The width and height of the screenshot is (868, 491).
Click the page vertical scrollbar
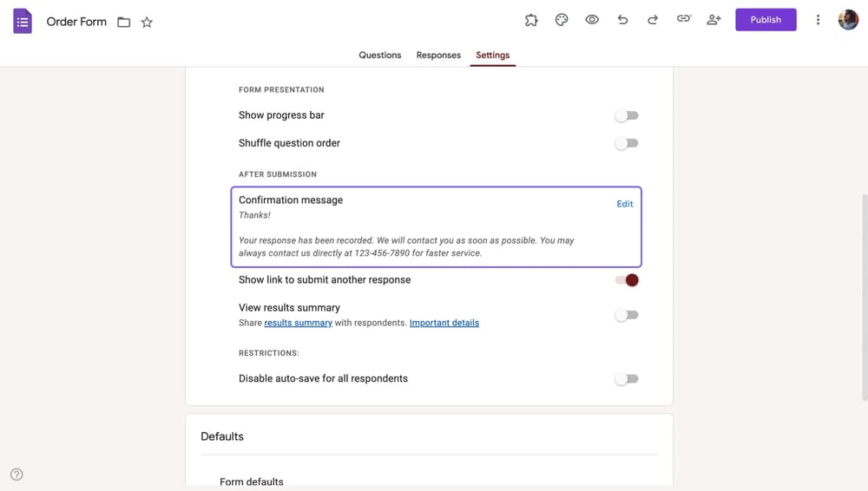[865, 297]
